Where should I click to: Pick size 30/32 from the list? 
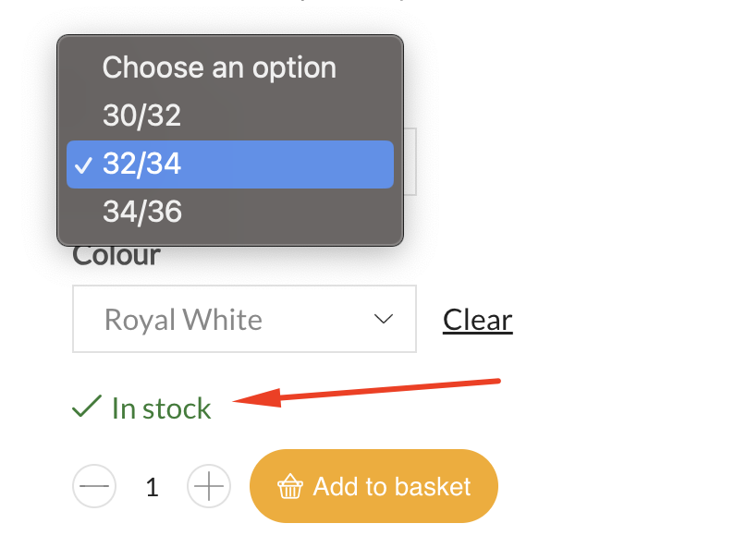tap(230, 116)
